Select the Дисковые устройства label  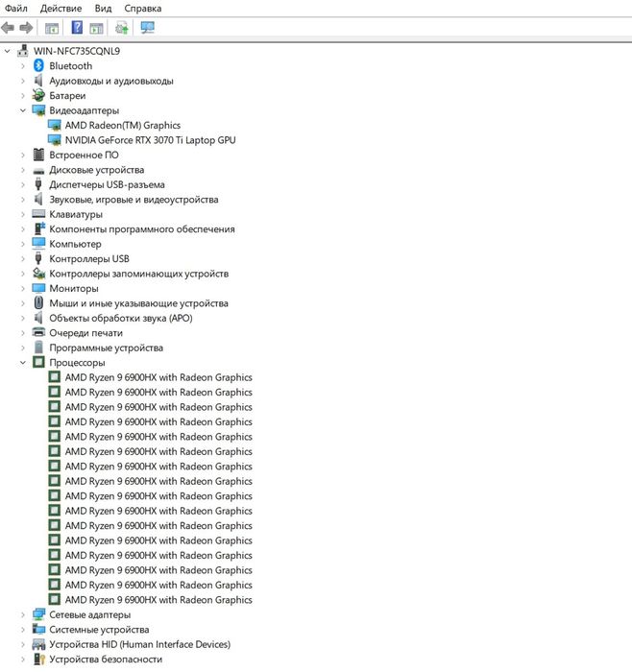coord(96,170)
